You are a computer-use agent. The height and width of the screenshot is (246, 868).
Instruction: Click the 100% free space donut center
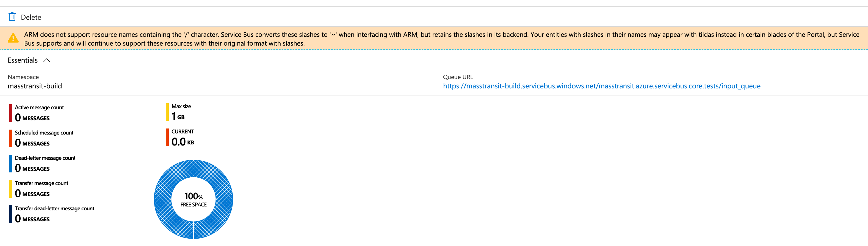click(x=193, y=199)
